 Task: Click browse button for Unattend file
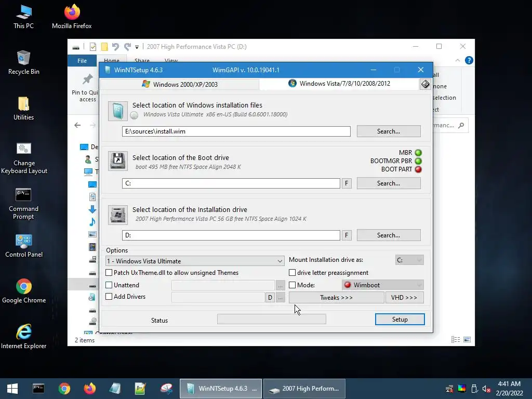click(280, 285)
